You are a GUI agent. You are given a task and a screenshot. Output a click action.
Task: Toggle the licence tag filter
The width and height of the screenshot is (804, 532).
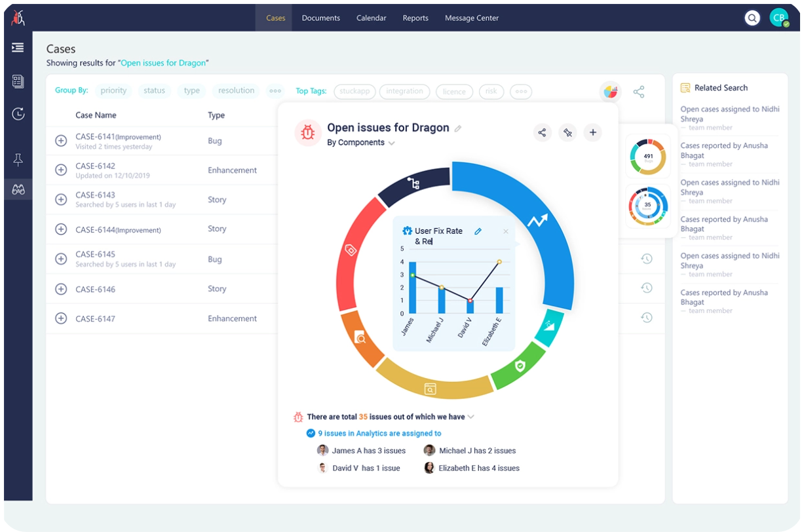point(454,92)
